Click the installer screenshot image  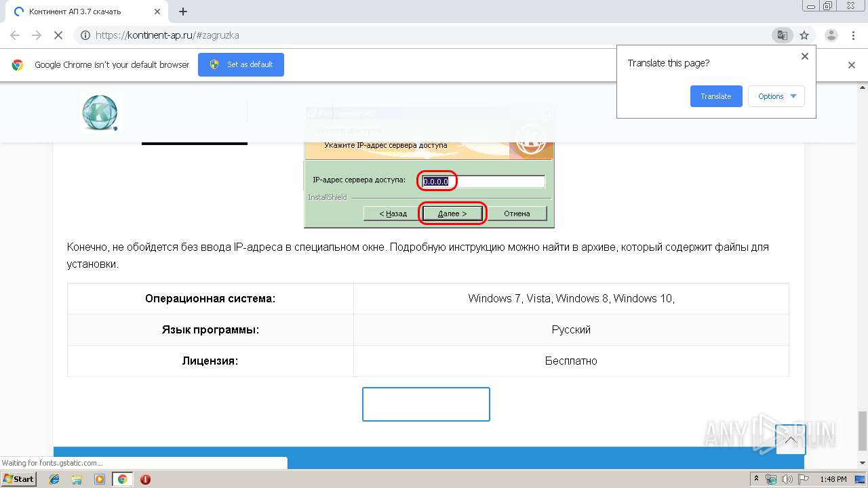(x=429, y=167)
